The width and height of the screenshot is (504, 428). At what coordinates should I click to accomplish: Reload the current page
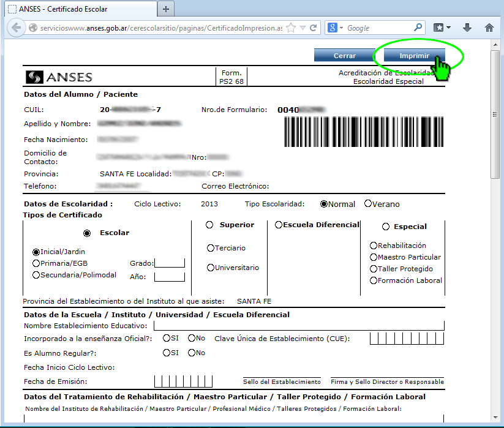[314, 27]
